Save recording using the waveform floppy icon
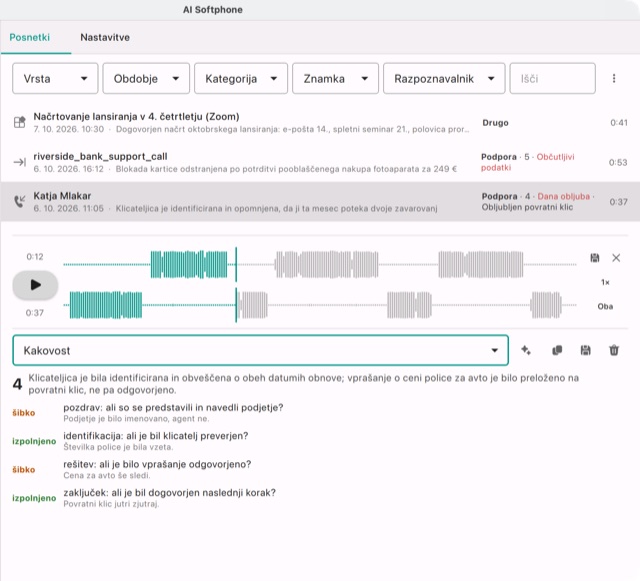This screenshot has width=640, height=581. 595,258
